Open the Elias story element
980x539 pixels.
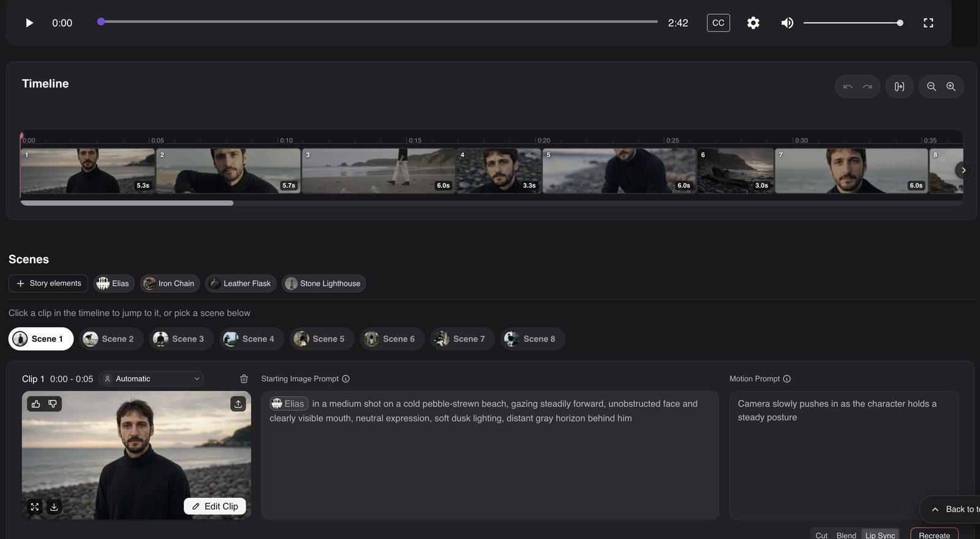coord(113,284)
